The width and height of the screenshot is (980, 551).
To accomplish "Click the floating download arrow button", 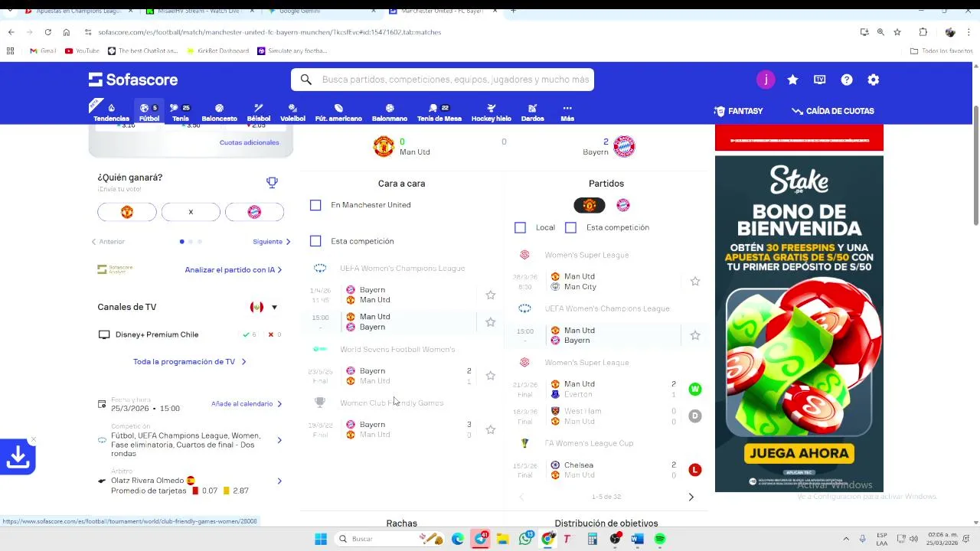I will 18,458.
